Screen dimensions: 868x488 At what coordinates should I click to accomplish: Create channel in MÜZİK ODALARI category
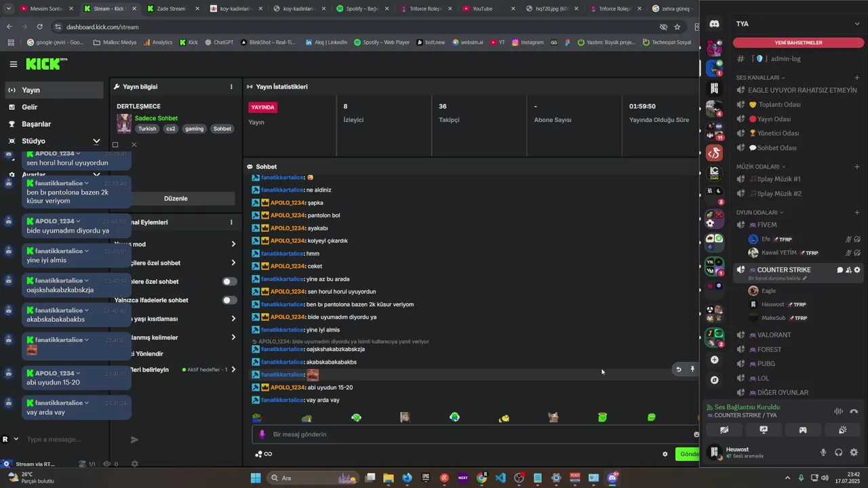pyautogui.click(x=857, y=167)
